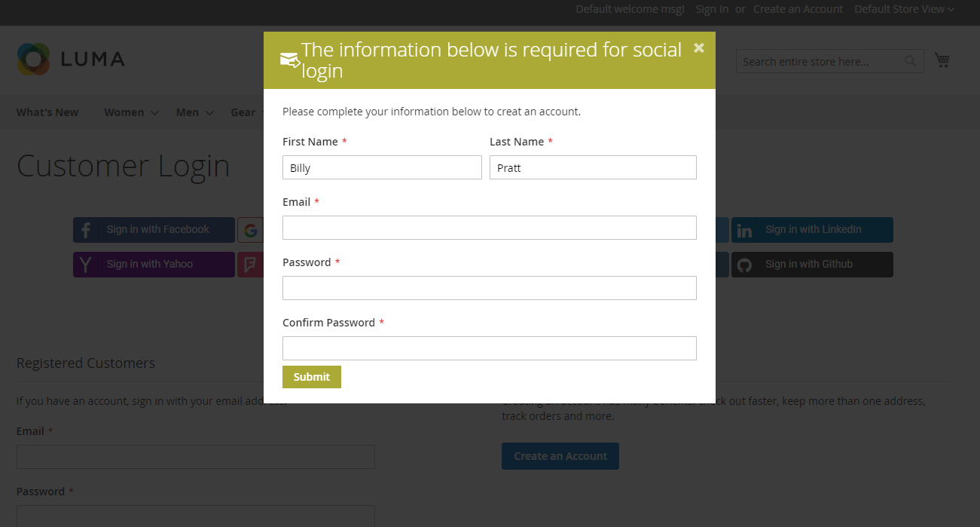
Task: Click the Github sign-in icon
Action: [x=745, y=265]
